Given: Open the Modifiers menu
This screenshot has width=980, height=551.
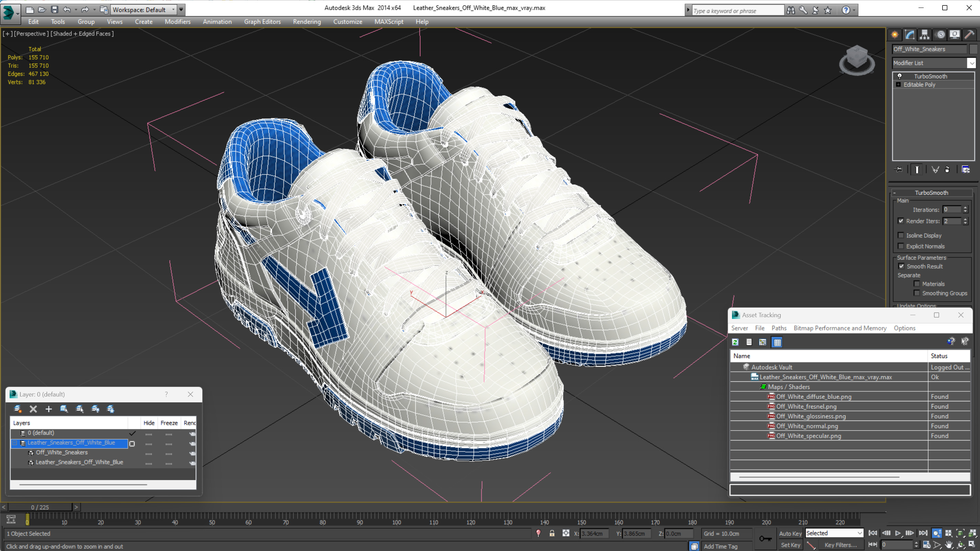Looking at the screenshot, I should [178, 22].
